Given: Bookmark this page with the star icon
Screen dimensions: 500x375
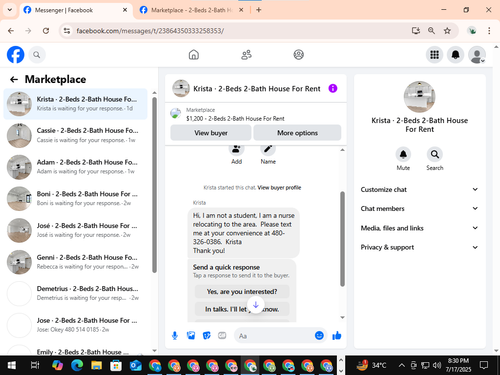Looking at the screenshot, I should pos(447,31).
